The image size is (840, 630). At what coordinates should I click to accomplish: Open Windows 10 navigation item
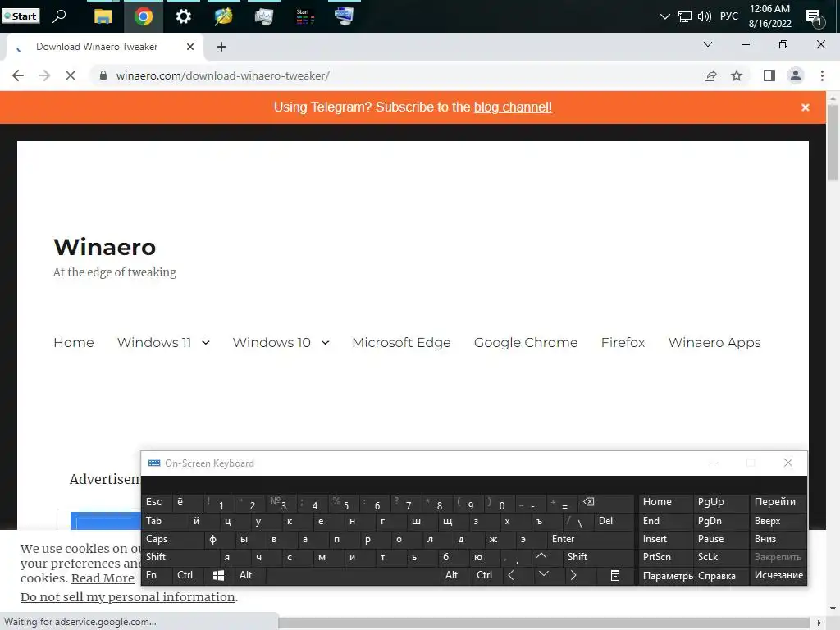272,342
